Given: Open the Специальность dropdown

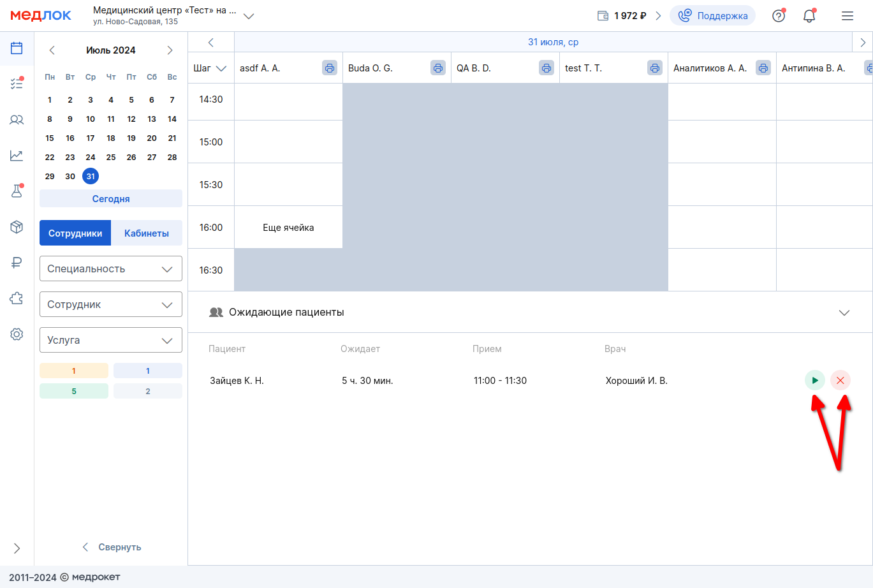Looking at the screenshot, I should pos(111,269).
